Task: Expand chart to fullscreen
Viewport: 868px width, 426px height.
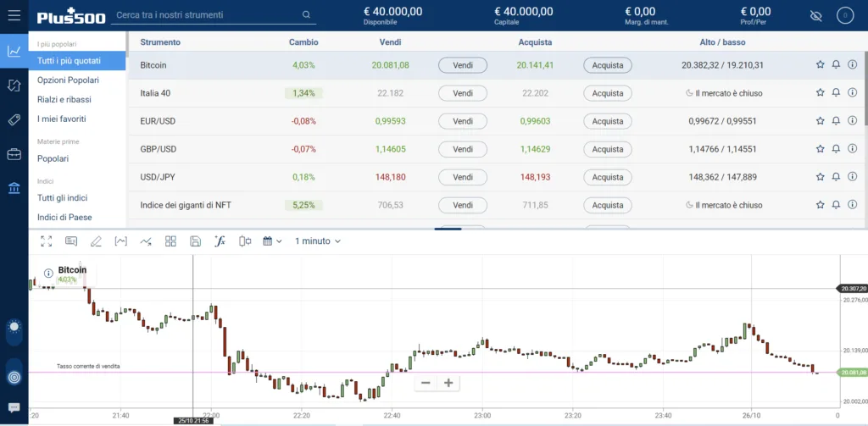Action: click(46, 241)
